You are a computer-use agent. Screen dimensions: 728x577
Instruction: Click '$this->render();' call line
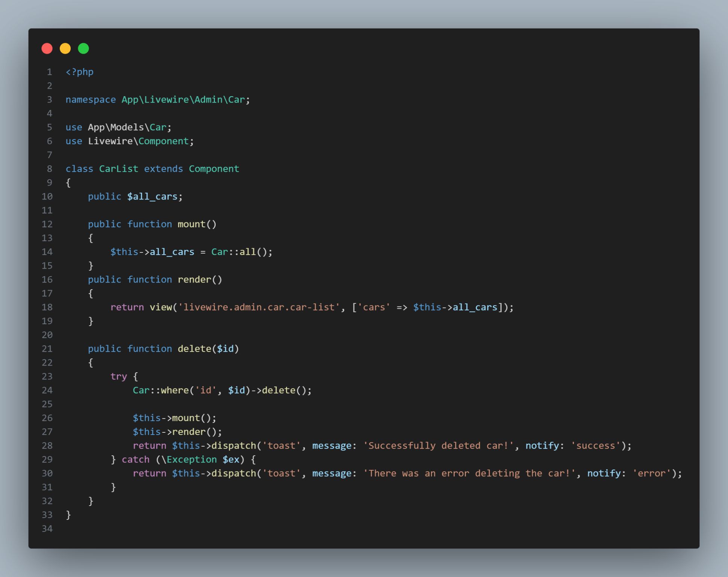click(x=177, y=432)
